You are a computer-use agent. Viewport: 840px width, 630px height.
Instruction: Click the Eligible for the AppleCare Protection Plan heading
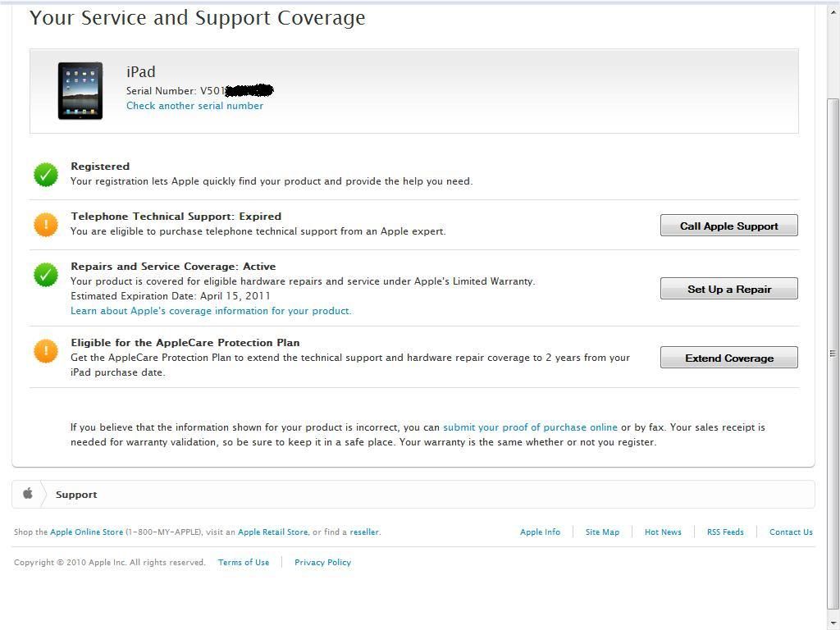coord(185,342)
